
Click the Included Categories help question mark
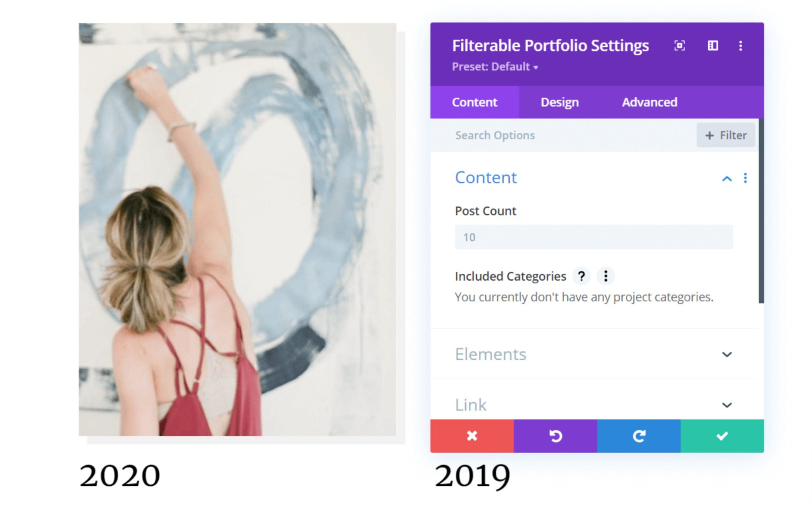(581, 276)
